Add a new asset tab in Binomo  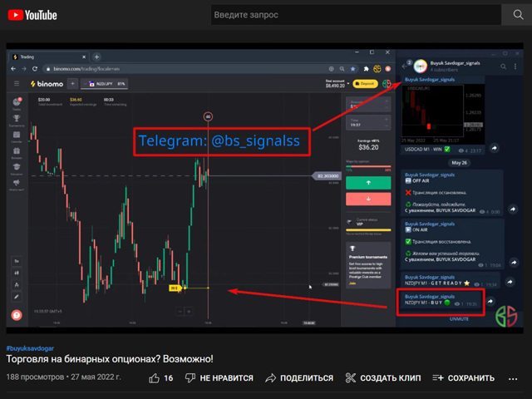(x=72, y=83)
